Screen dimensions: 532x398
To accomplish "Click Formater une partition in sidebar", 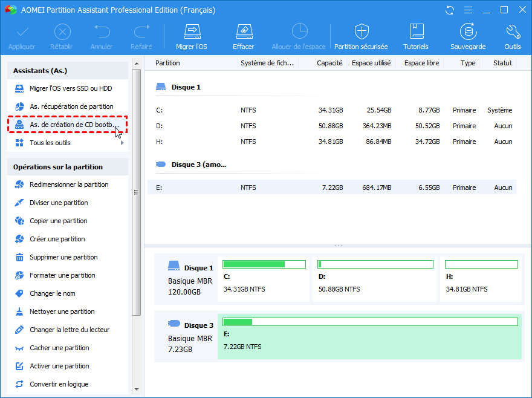I will (x=62, y=275).
